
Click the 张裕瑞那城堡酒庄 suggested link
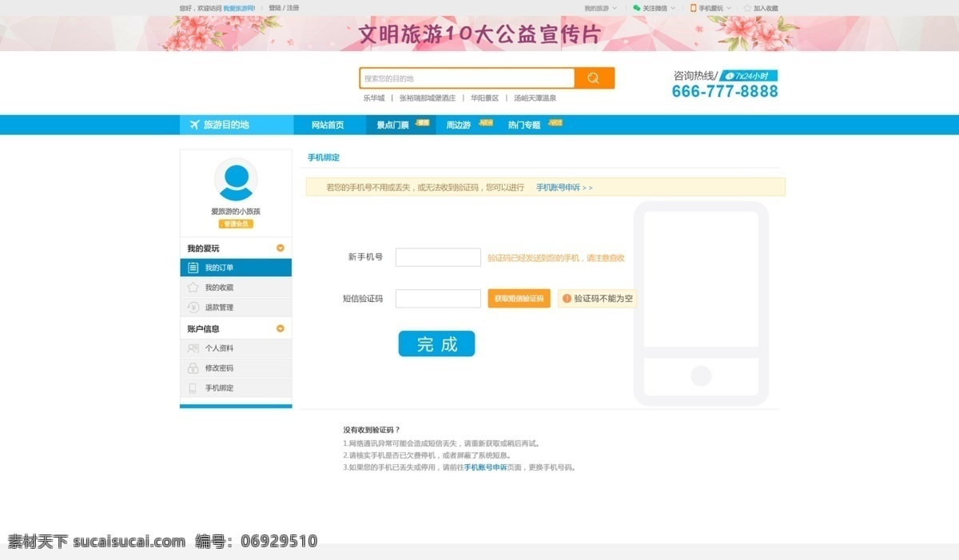point(428,98)
